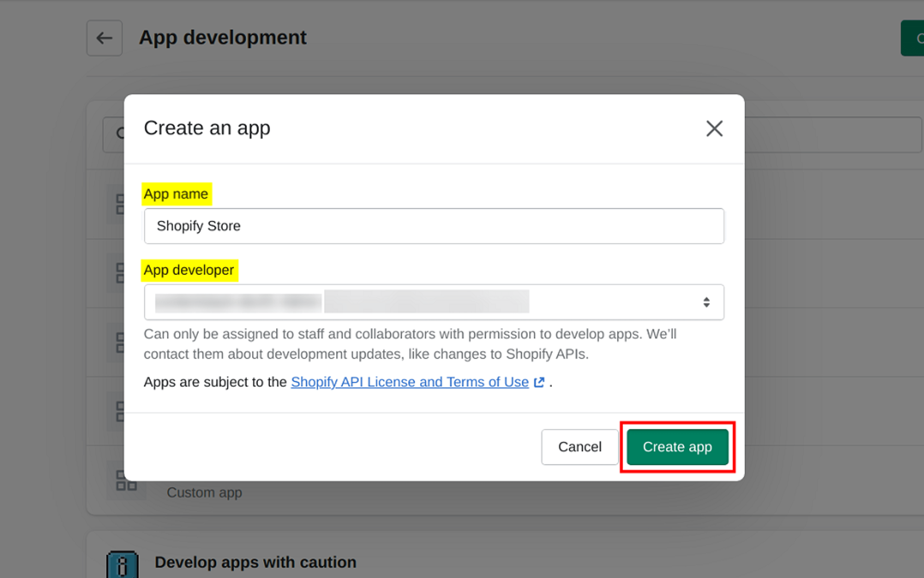The height and width of the screenshot is (578, 924).
Task: Go back using the arrow beside App development
Action: pos(104,38)
